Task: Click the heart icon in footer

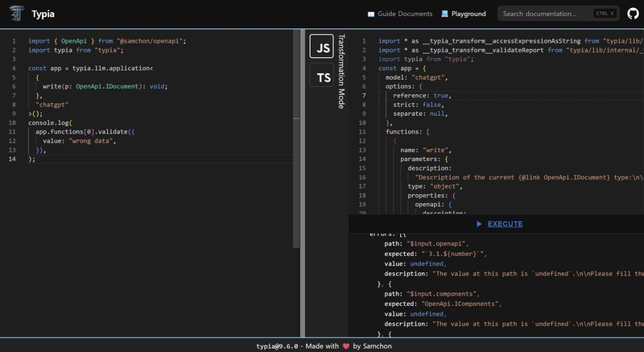Action: pyautogui.click(x=346, y=346)
